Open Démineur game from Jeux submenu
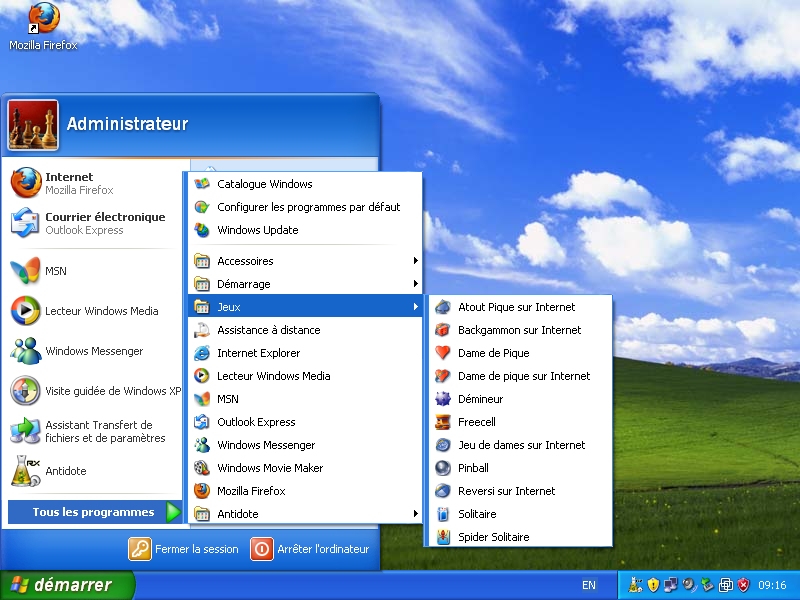 pos(480,399)
